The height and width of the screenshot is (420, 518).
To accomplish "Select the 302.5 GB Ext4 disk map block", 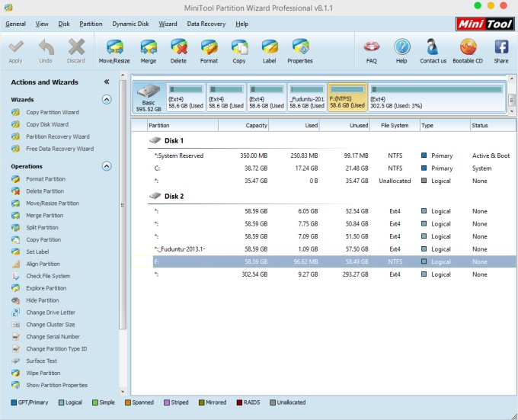I will click(436, 97).
